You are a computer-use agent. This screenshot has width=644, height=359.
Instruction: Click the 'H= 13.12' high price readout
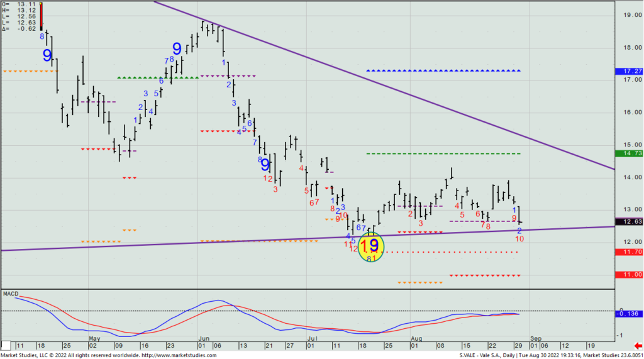pyautogui.click(x=19, y=10)
